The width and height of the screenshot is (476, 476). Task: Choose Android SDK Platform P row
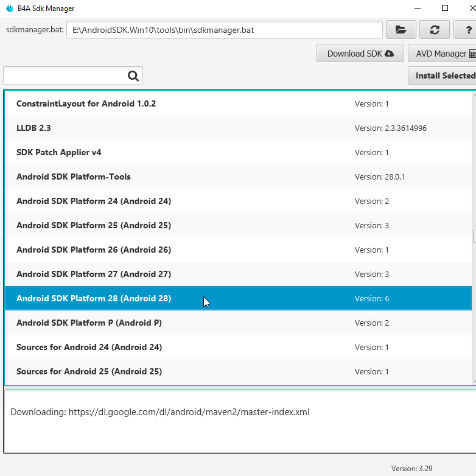[89, 323]
